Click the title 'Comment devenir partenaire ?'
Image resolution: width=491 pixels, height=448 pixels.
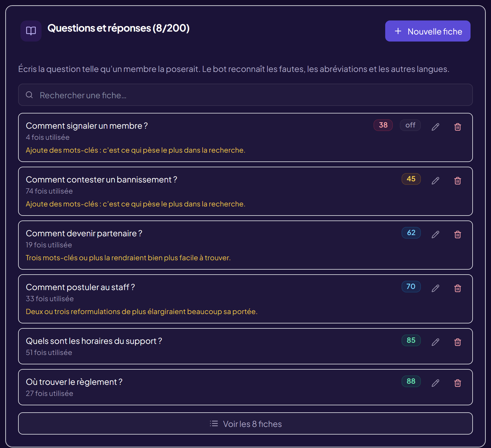[x=84, y=233]
